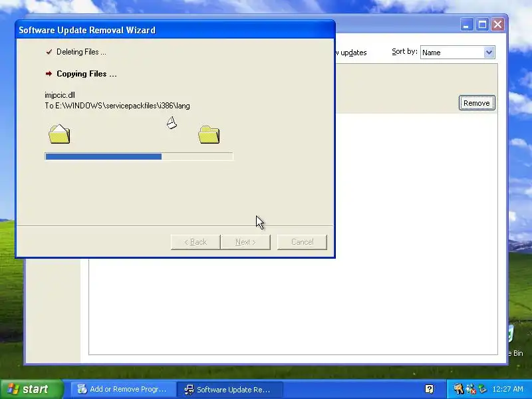Click the network error tray icon

point(471,389)
